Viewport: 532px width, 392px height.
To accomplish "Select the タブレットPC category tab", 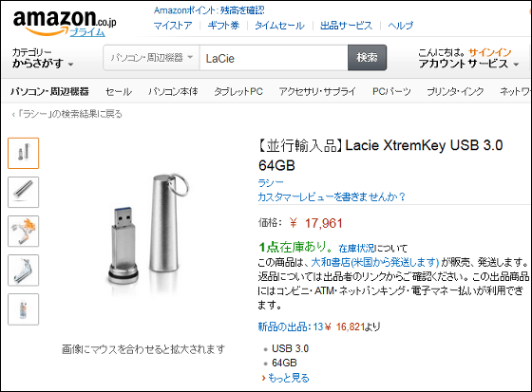I will [238, 91].
